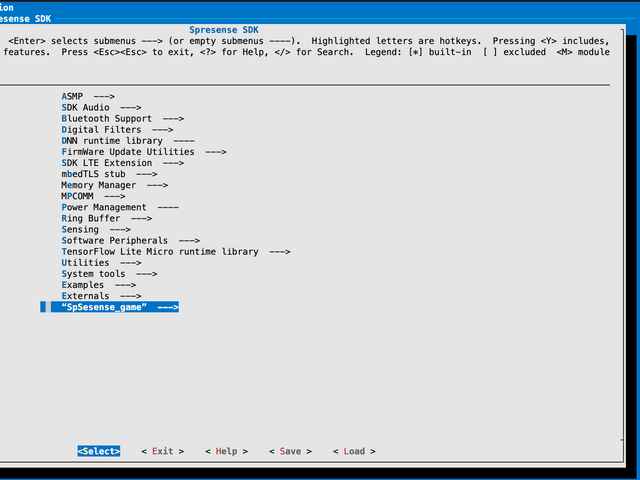
Task: Select the DNN runtime library entry
Action: (128, 141)
